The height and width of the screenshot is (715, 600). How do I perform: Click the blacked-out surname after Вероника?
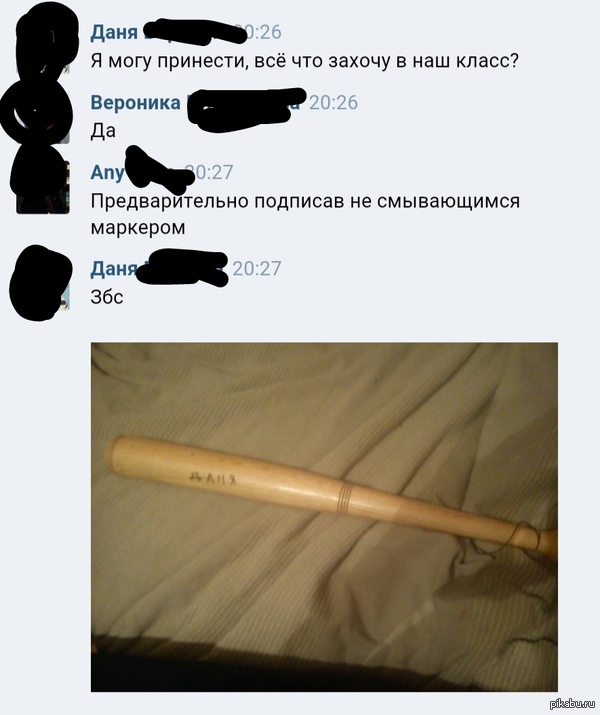[246, 107]
